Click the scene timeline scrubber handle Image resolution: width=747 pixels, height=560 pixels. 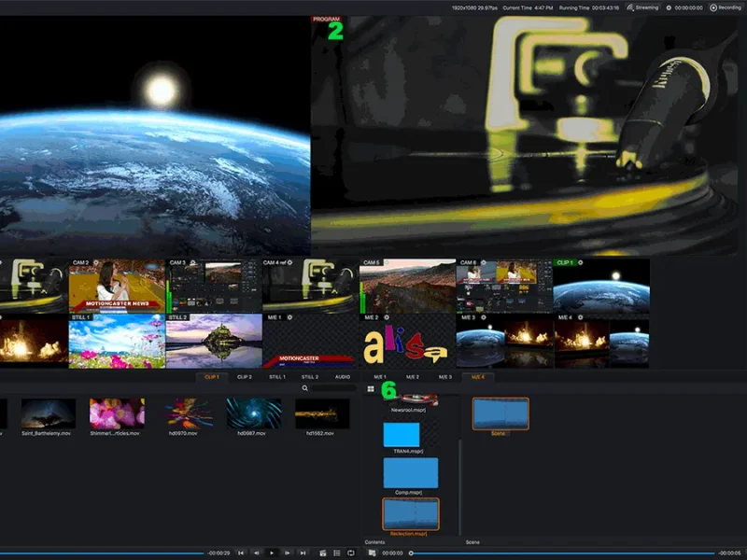411,553
